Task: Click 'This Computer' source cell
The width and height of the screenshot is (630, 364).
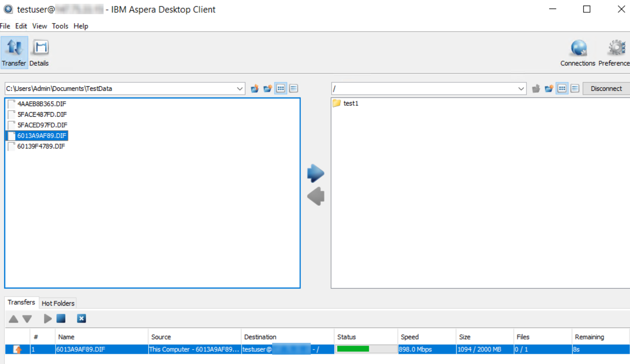Action: (194, 349)
